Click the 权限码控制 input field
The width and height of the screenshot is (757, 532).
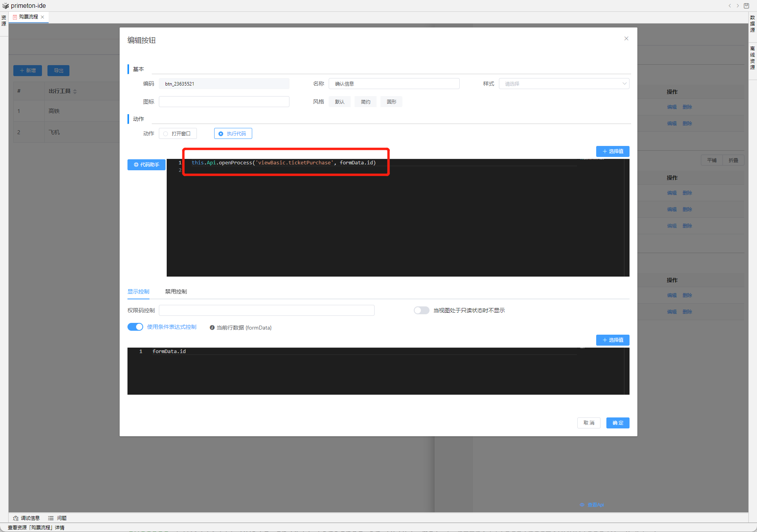coord(266,310)
